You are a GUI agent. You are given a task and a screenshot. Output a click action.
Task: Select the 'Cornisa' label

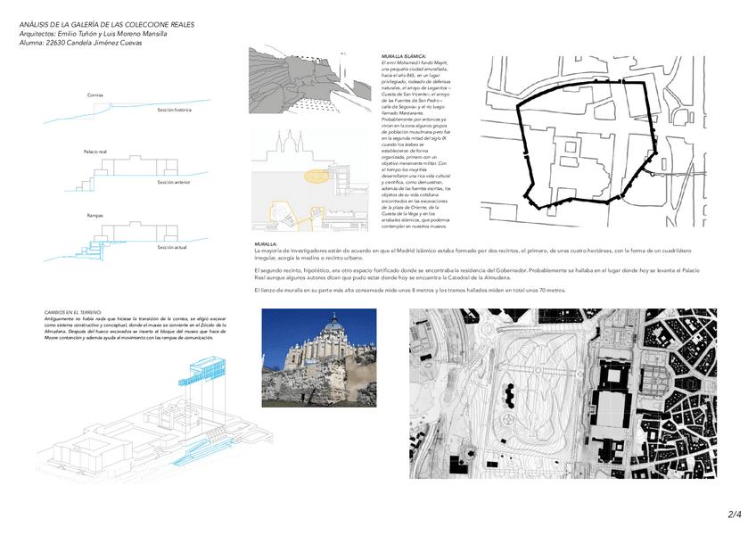click(x=94, y=95)
